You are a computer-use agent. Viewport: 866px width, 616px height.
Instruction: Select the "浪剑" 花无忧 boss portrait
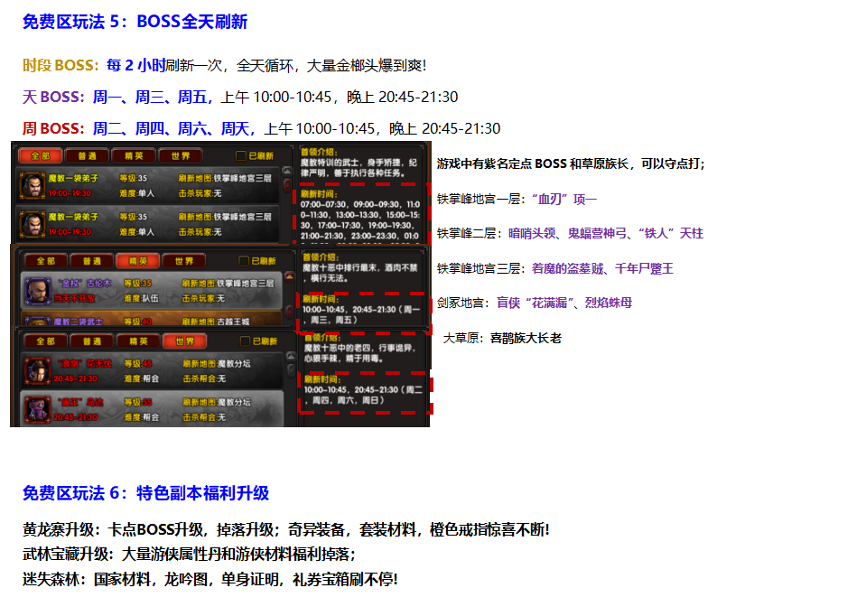pyautogui.click(x=37, y=370)
